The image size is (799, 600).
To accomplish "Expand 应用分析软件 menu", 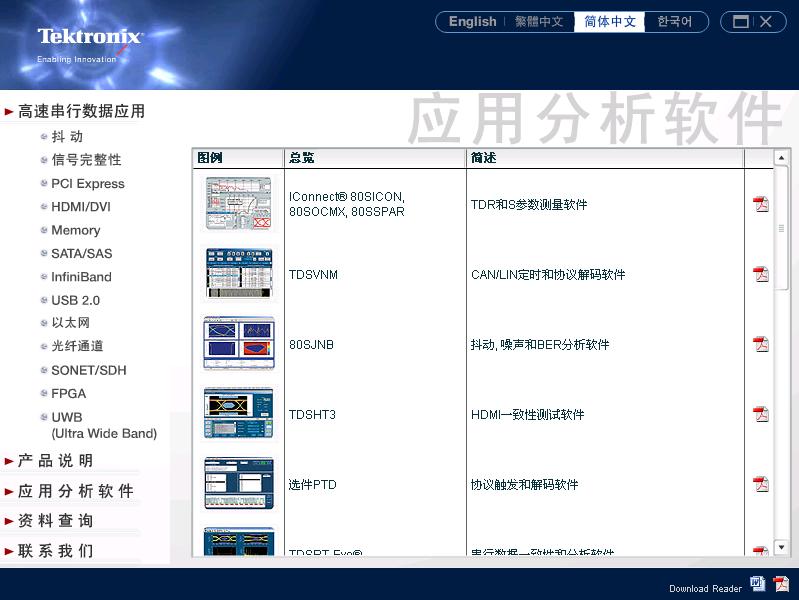I will tap(75, 491).
